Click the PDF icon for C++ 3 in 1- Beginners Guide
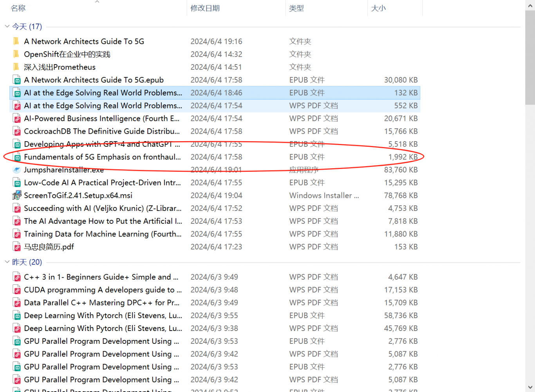 pos(17,277)
